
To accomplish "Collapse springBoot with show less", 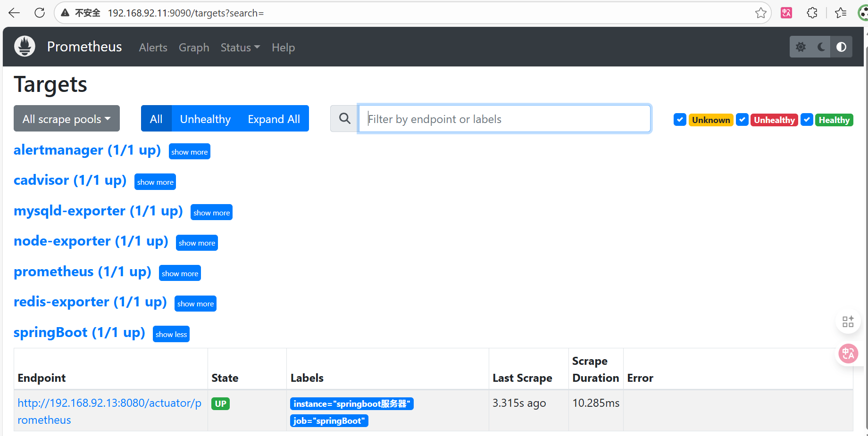I will [x=171, y=334].
